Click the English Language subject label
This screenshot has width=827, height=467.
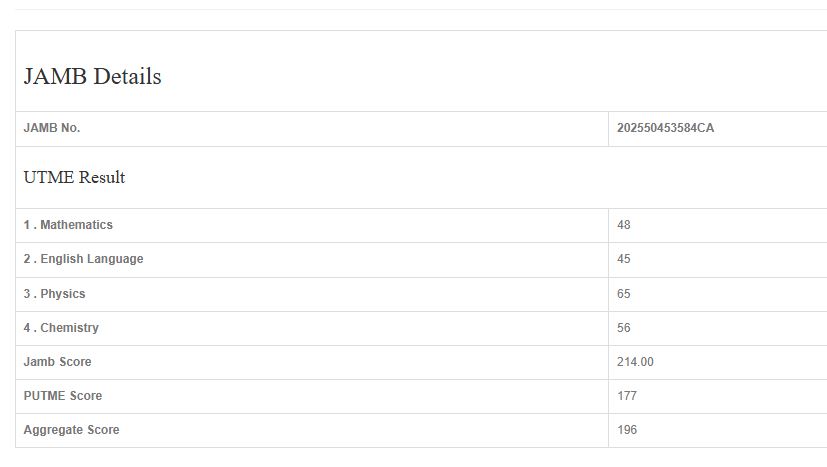pyautogui.click(x=83, y=259)
